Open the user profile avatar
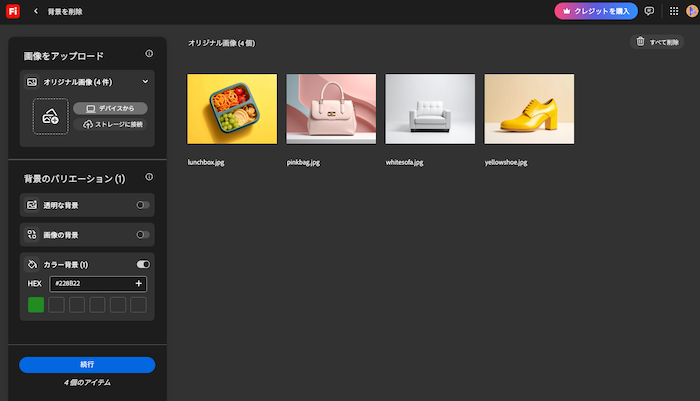 [691, 11]
